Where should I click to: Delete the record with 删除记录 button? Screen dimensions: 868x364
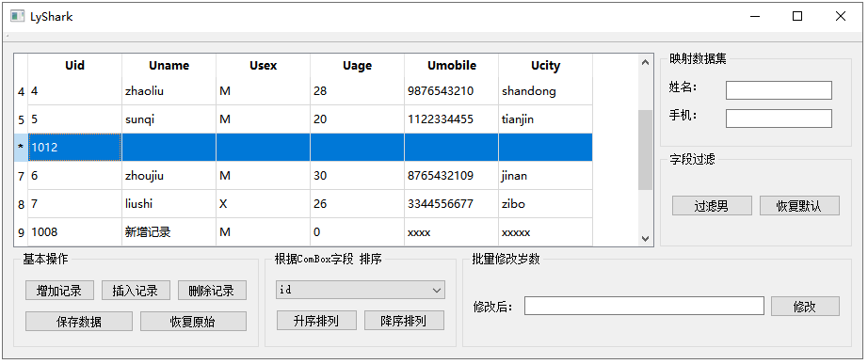[x=212, y=291]
